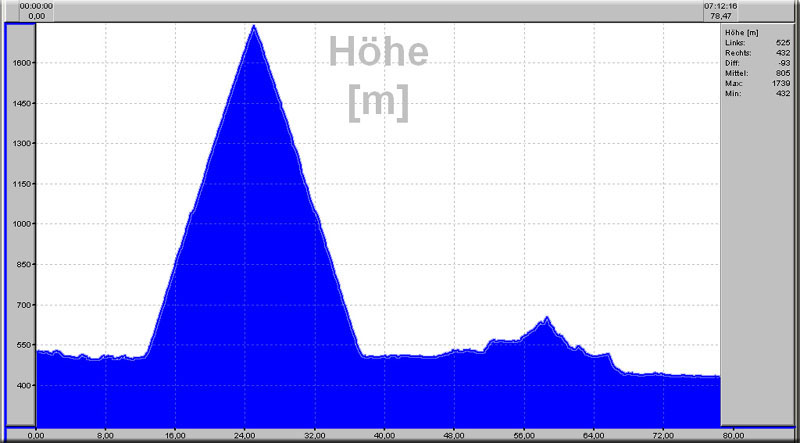Click the Rechts value row in legend

coord(757,53)
